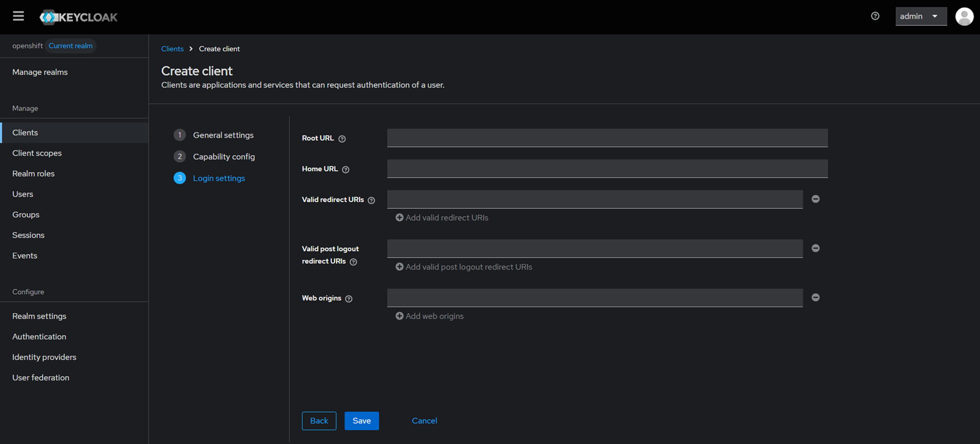This screenshot has height=444, width=980.
Task: Click the help icon in top bar
Action: pyautogui.click(x=875, y=16)
